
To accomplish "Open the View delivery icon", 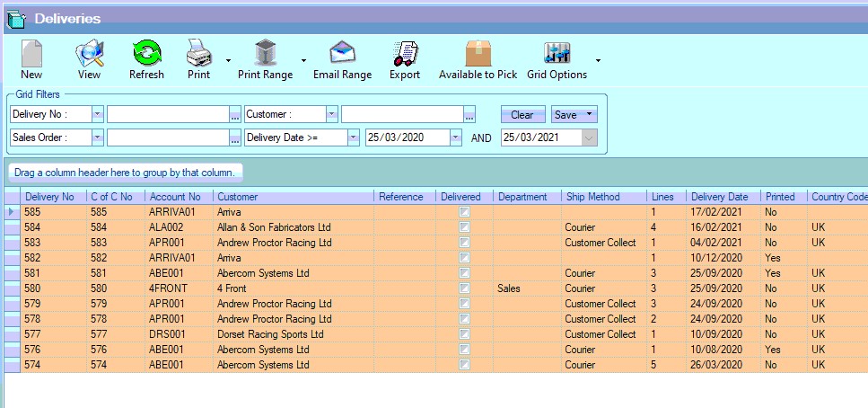I will [x=89, y=56].
